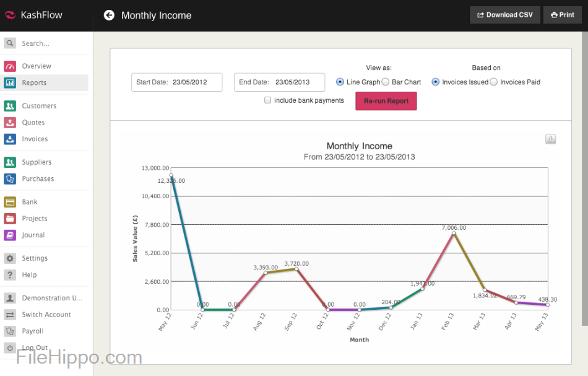Image resolution: width=588 pixels, height=376 pixels.
Task: Click the Switch Account arrows icon
Action: [x=10, y=314]
